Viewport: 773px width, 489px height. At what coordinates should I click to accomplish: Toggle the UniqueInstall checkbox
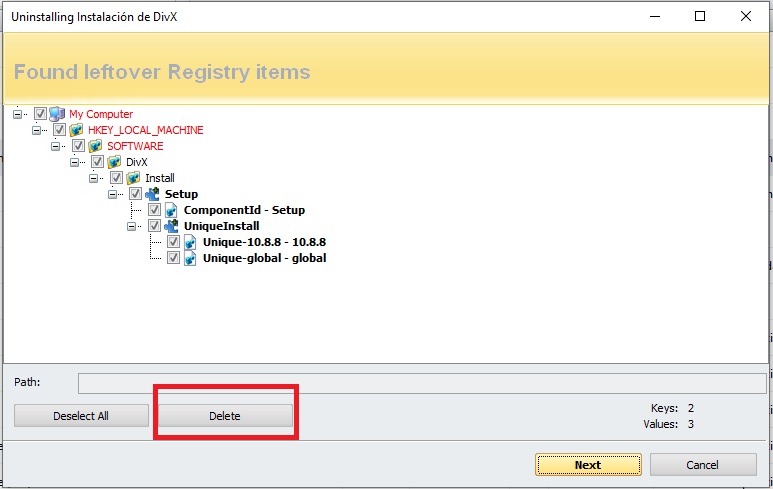tap(154, 226)
